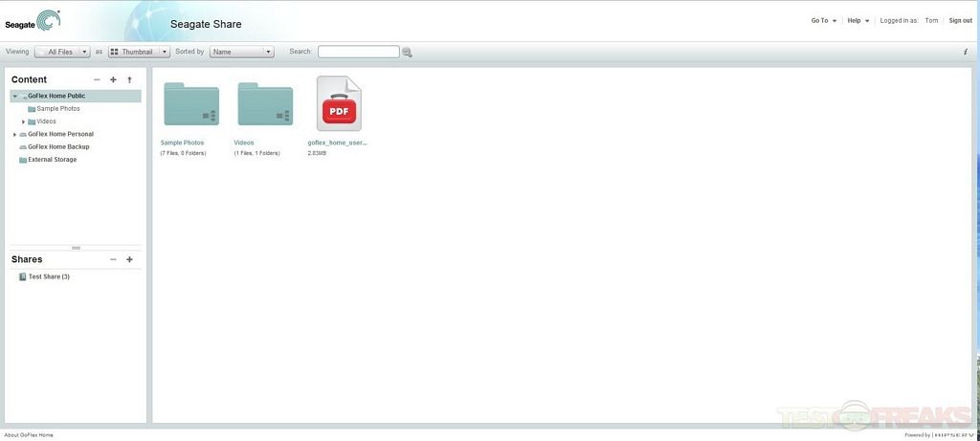Open the Thumbnail view mode dropdown
The height and width of the screenshot is (441, 980).
139,52
